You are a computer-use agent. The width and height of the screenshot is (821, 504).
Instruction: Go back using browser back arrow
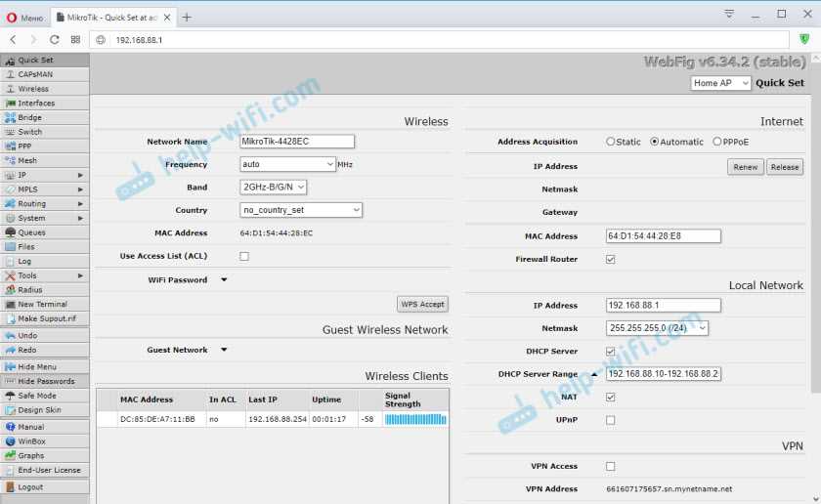pos(13,39)
